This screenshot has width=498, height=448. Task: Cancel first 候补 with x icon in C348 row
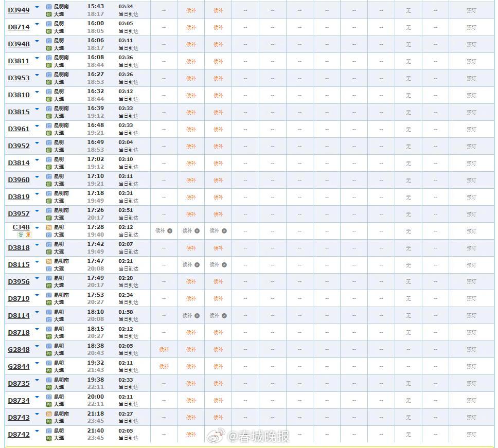[170, 231]
